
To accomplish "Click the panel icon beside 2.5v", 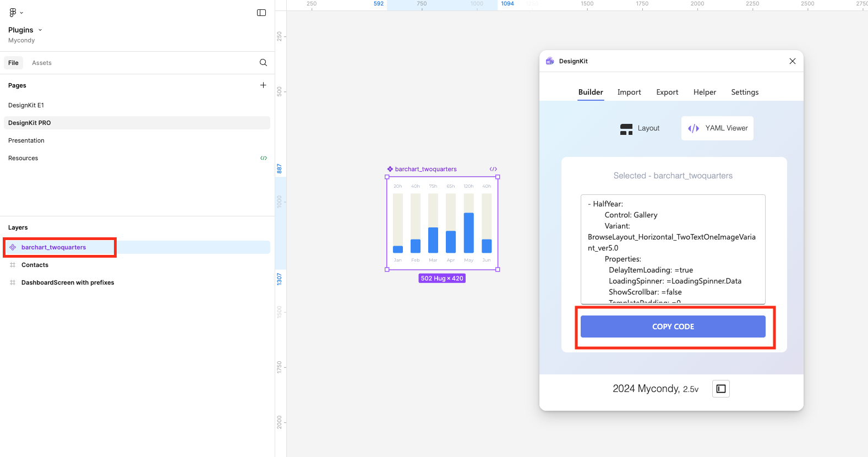I will (x=721, y=389).
